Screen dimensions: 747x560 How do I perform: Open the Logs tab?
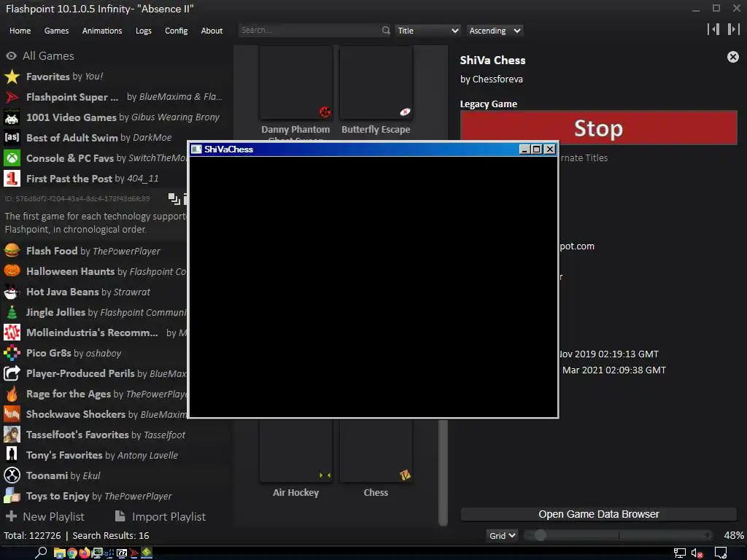[144, 31]
